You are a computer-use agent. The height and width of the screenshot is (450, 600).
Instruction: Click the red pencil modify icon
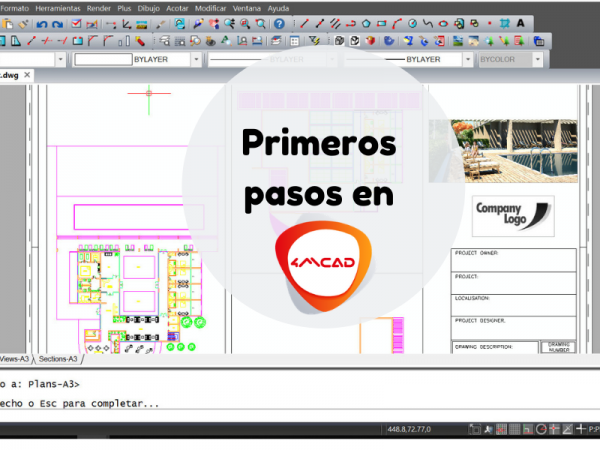[x=140, y=41]
